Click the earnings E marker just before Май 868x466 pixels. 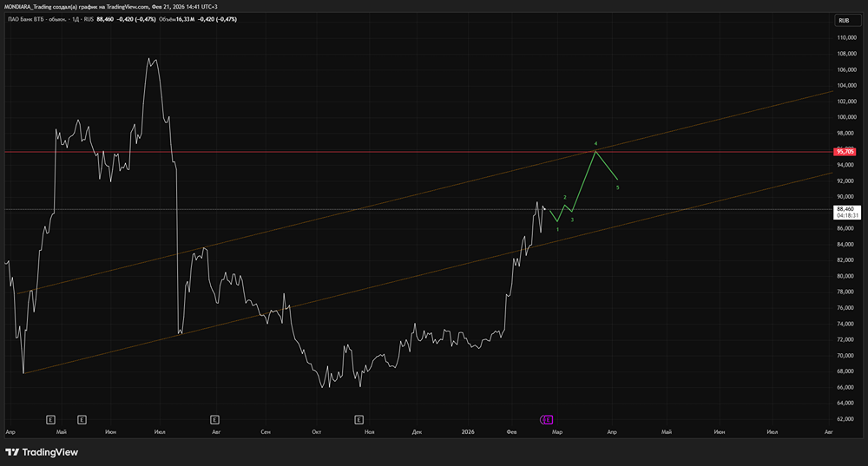pos(50,419)
